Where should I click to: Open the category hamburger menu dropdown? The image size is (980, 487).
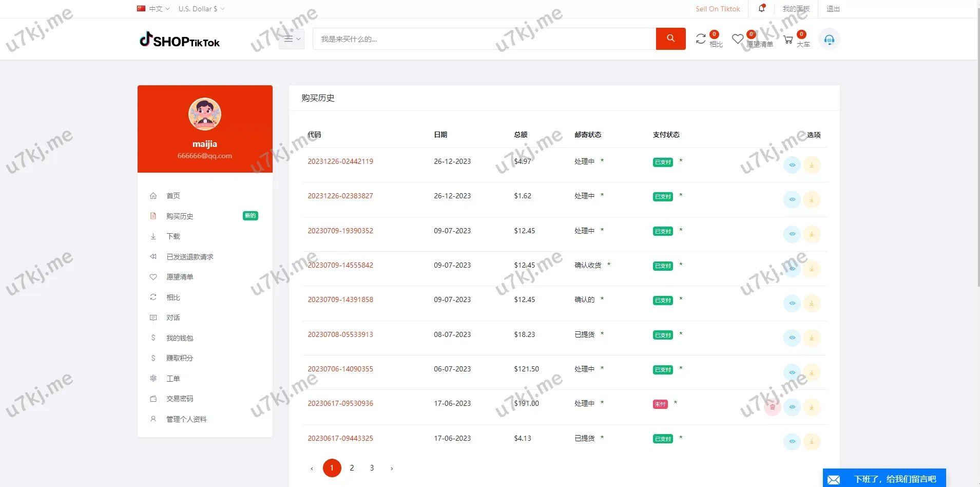tap(292, 39)
